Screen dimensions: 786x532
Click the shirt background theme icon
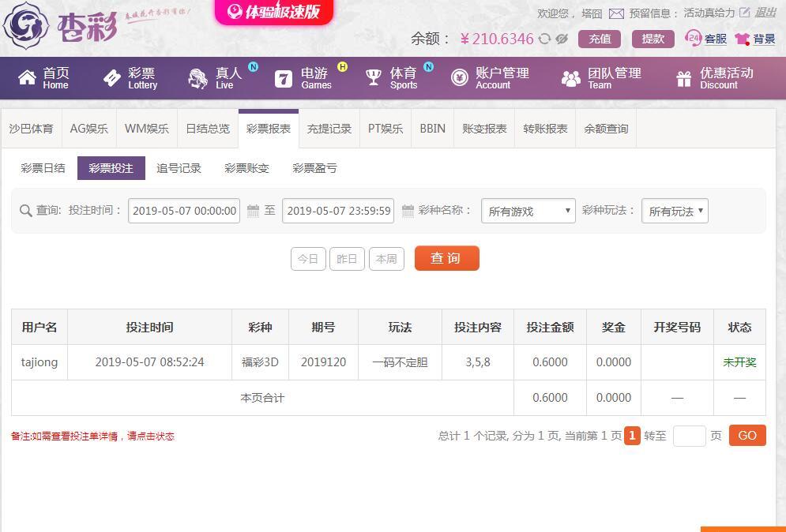(x=743, y=39)
